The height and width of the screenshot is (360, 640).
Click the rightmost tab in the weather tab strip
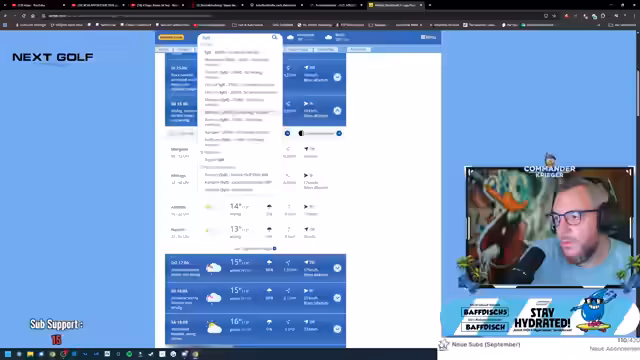(358, 49)
